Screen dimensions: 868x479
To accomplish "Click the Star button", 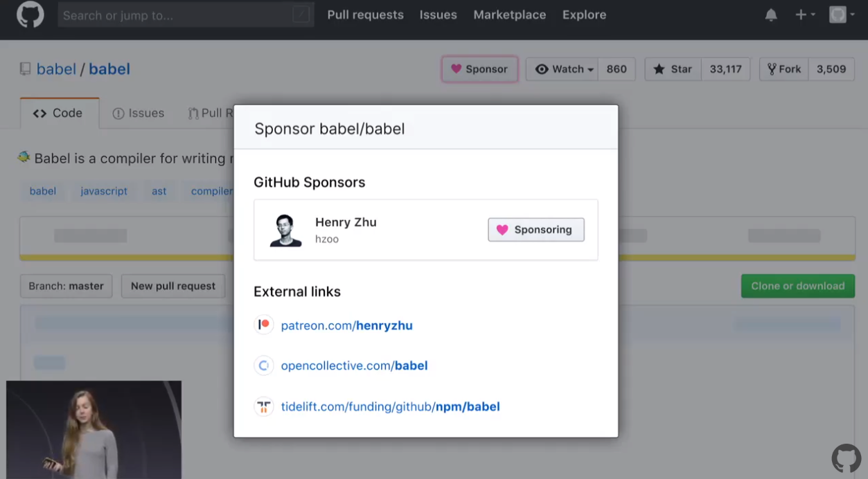I will click(673, 69).
